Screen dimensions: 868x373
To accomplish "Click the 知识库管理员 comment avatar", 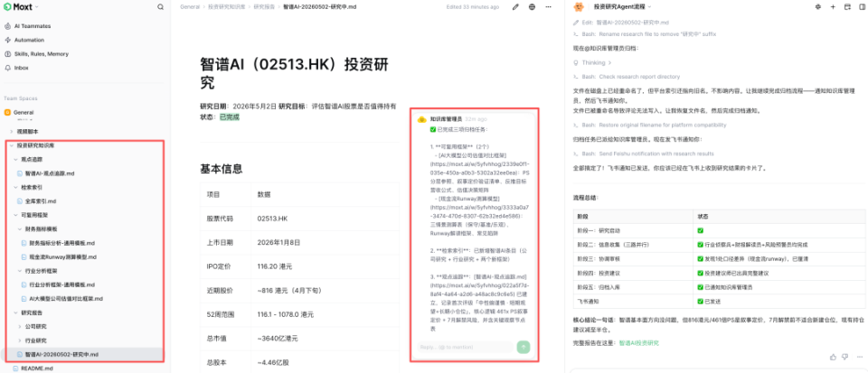I will [x=422, y=119].
